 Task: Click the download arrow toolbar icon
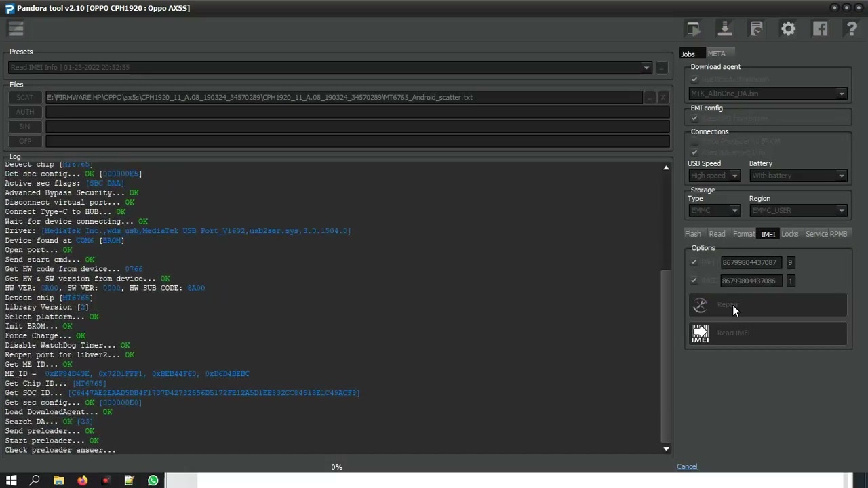[724, 28]
